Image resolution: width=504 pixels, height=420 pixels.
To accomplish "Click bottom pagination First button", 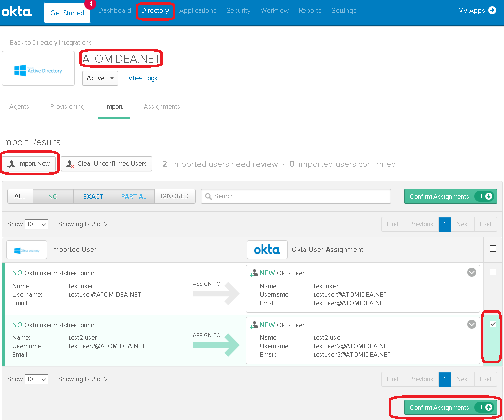I will (393, 379).
